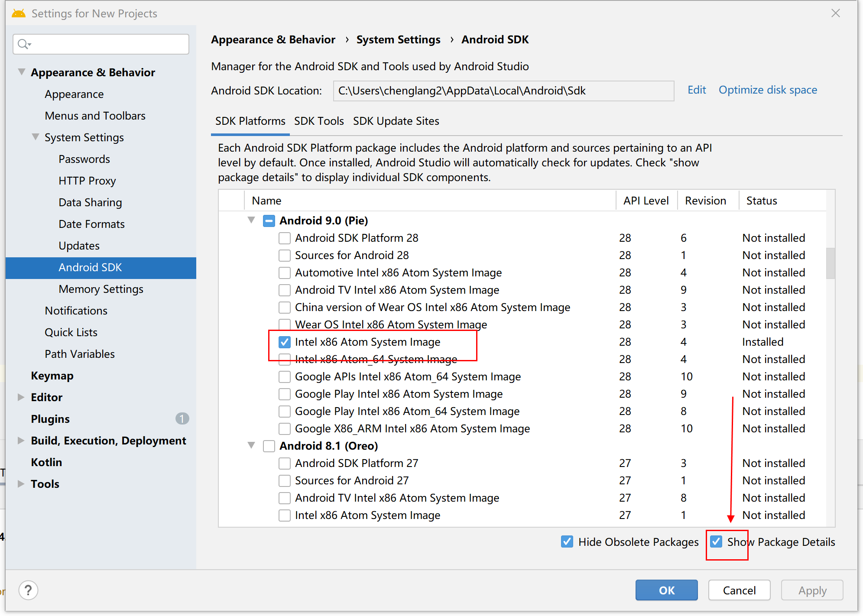Switch to SDK Tools tab
863x616 pixels.
(319, 121)
